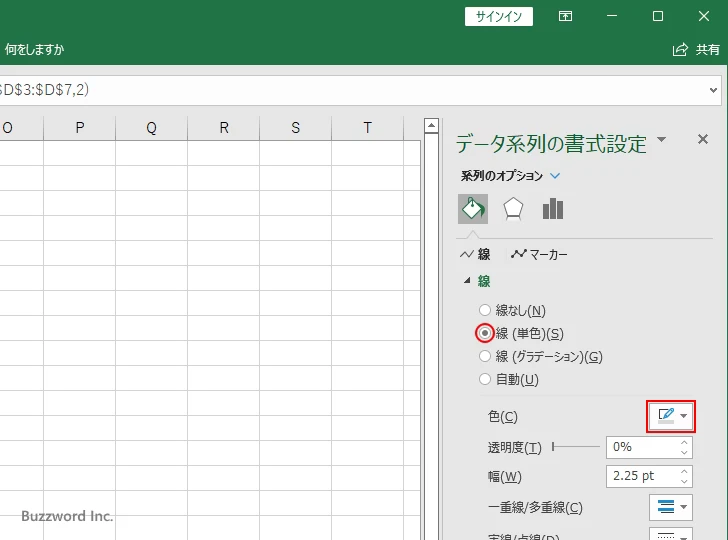Select column T header
The image size is (728, 540).
pos(368,128)
